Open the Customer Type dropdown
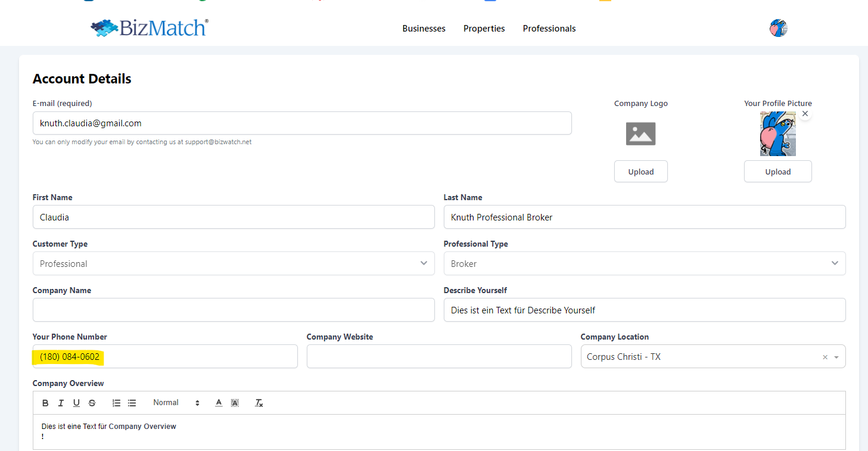Image resolution: width=868 pixels, height=451 pixels. [x=234, y=263]
